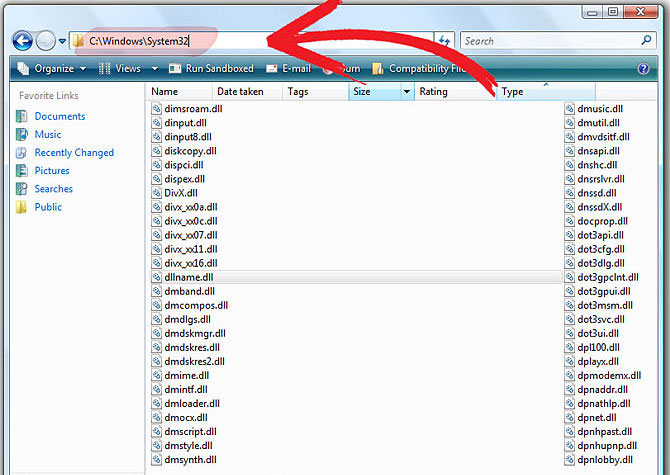Click in the Search box
This screenshot has height=475, width=670.
pos(550,41)
